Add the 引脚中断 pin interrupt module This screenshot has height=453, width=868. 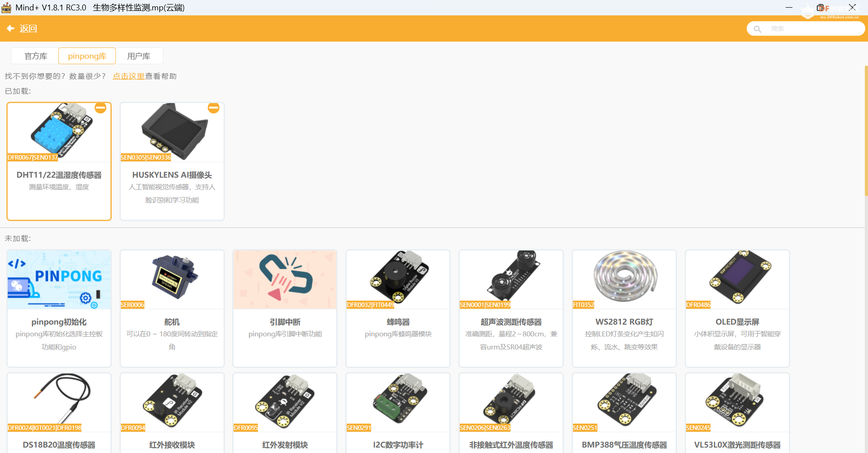pos(285,308)
